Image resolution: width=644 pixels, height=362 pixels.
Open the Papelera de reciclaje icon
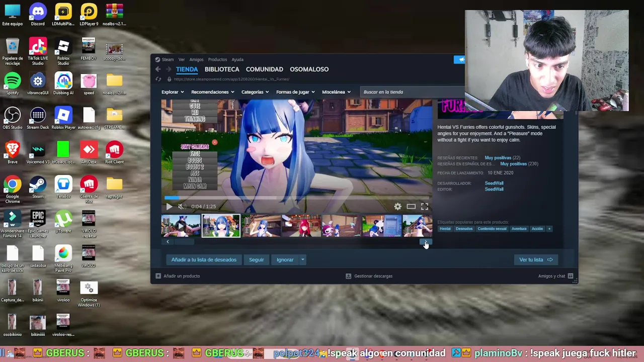point(13,52)
